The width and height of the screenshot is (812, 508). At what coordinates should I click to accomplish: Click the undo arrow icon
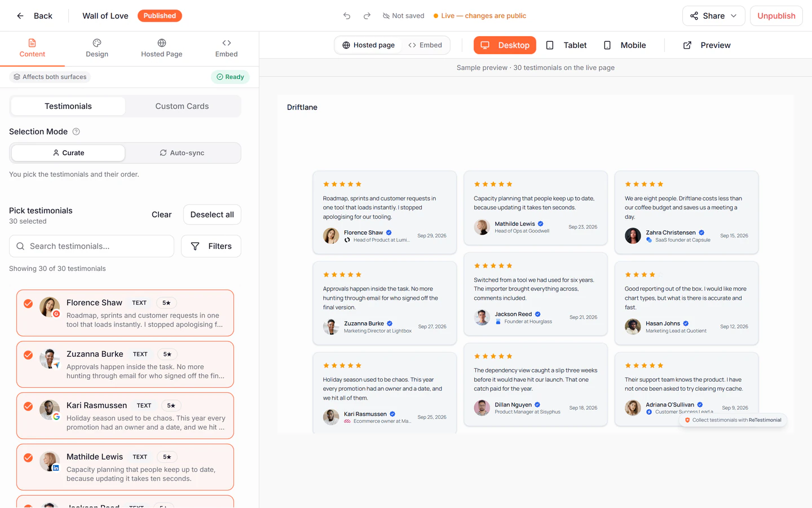tap(347, 16)
